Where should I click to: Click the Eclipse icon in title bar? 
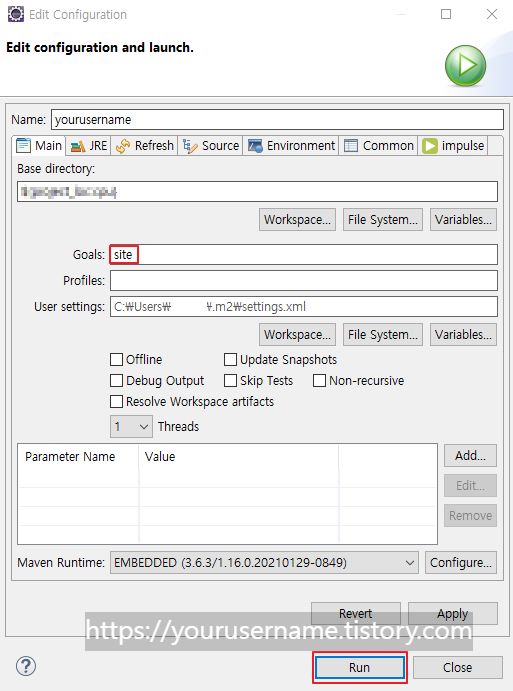[15, 14]
